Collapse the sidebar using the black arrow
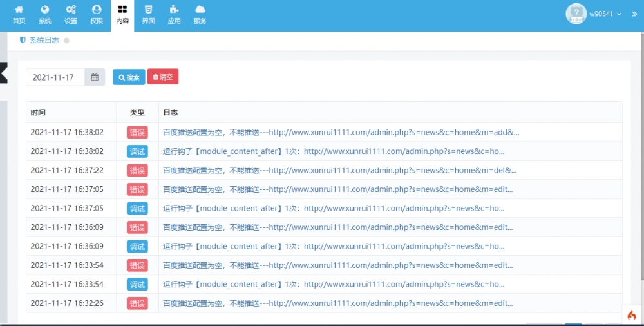Image resolution: width=644 pixels, height=326 pixels. pyautogui.click(x=4, y=73)
